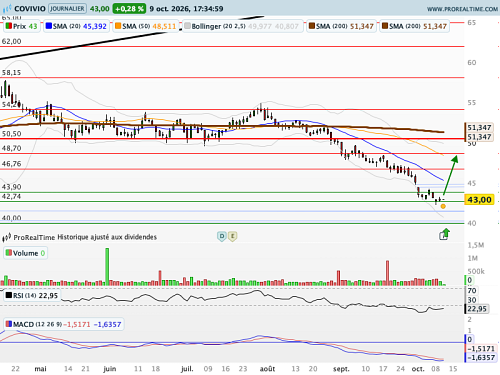Click the tall green volume bar in late May
The height and width of the screenshot is (375, 500).
click(107, 267)
